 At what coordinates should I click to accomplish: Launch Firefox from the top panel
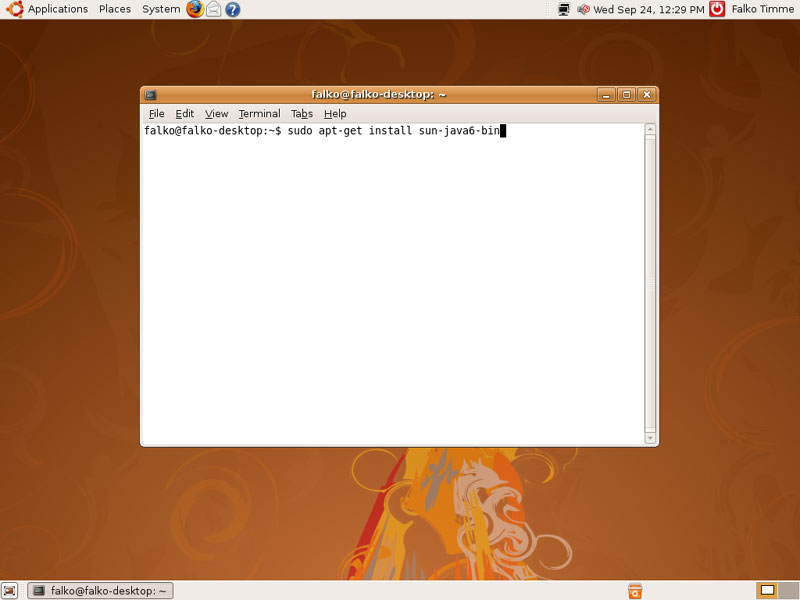click(x=194, y=9)
